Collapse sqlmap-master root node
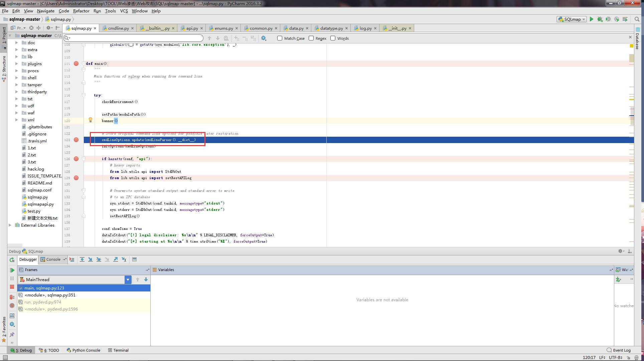The width and height of the screenshot is (644, 361). [10, 36]
